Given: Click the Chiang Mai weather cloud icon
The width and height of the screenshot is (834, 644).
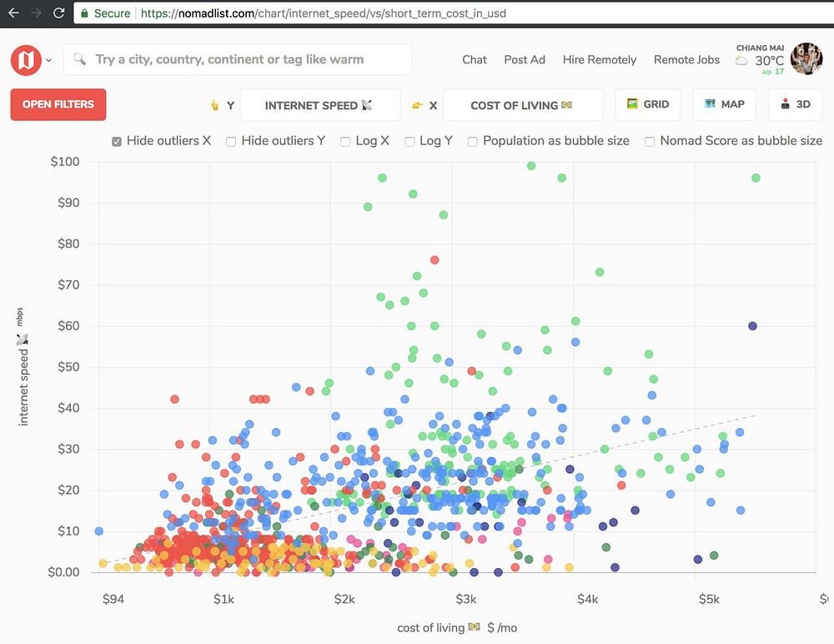Looking at the screenshot, I should coord(741,61).
